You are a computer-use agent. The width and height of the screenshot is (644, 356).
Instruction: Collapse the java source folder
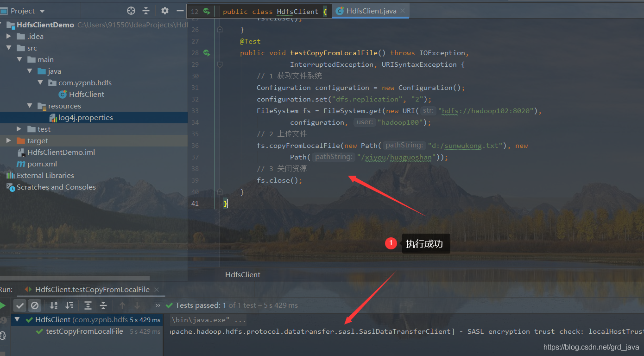[30, 71]
